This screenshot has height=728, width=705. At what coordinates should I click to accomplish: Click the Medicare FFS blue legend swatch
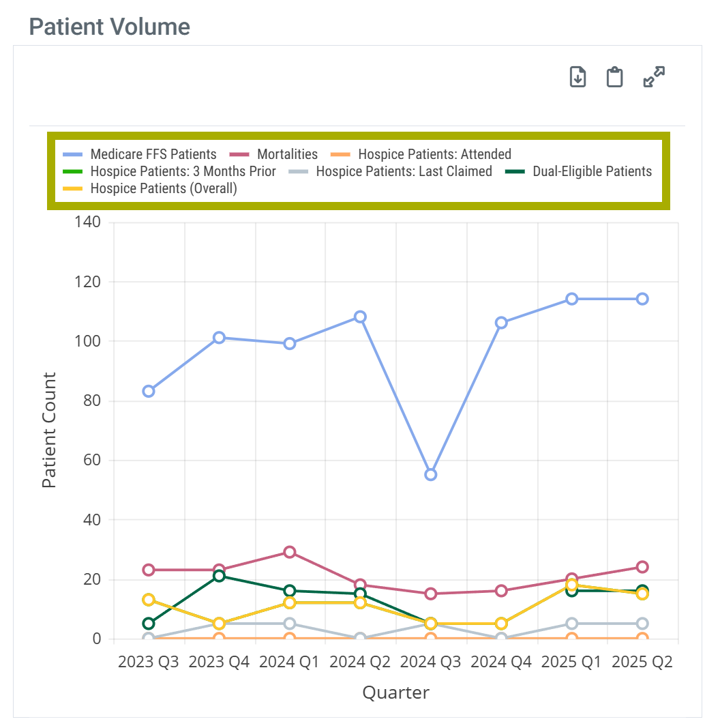tap(73, 154)
